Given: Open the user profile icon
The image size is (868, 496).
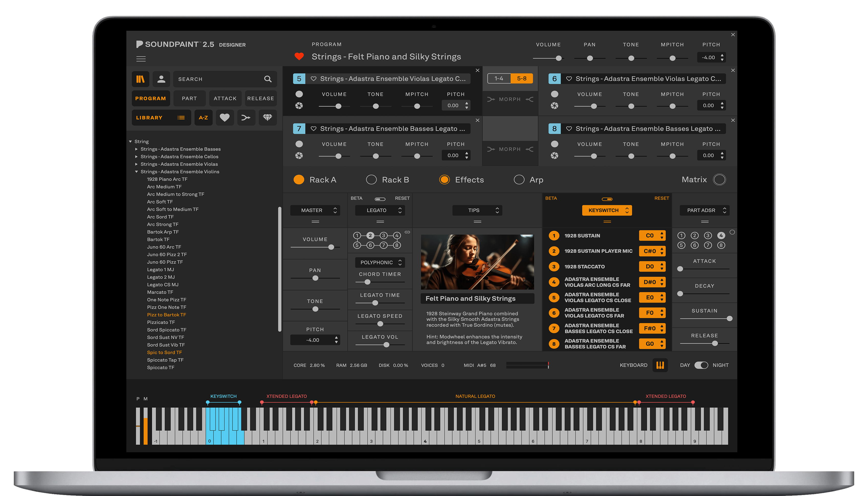Looking at the screenshot, I should [161, 79].
